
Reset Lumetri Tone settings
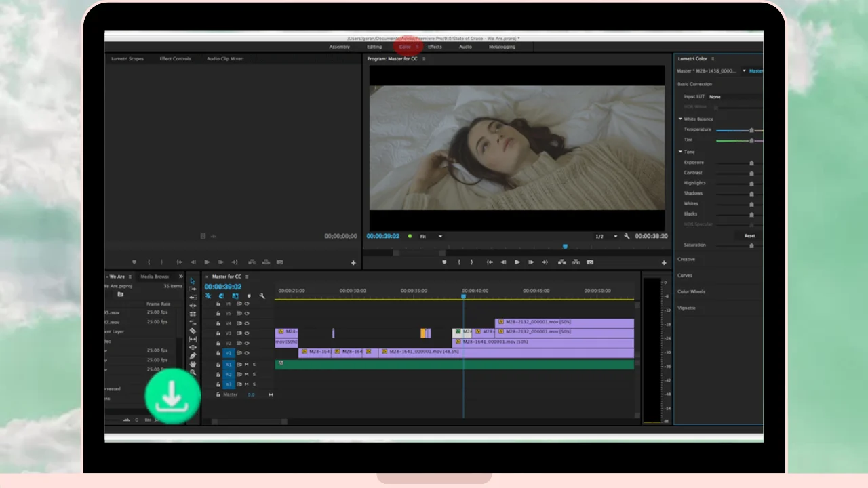pyautogui.click(x=749, y=236)
